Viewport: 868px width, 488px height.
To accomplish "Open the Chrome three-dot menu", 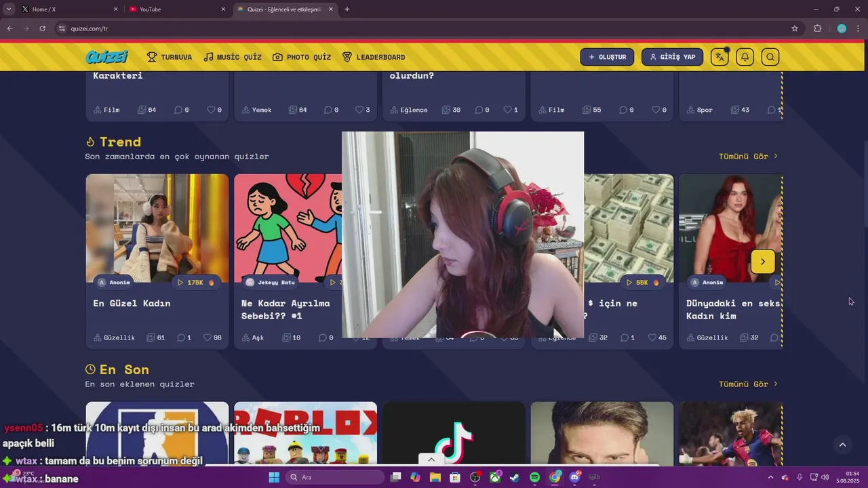I will click(x=859, y=28).
